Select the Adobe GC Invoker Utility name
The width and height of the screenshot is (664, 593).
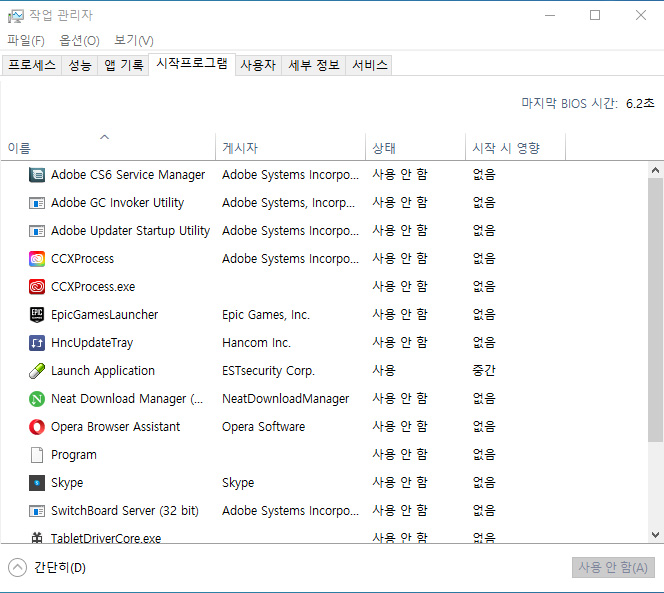coord(117,203)
